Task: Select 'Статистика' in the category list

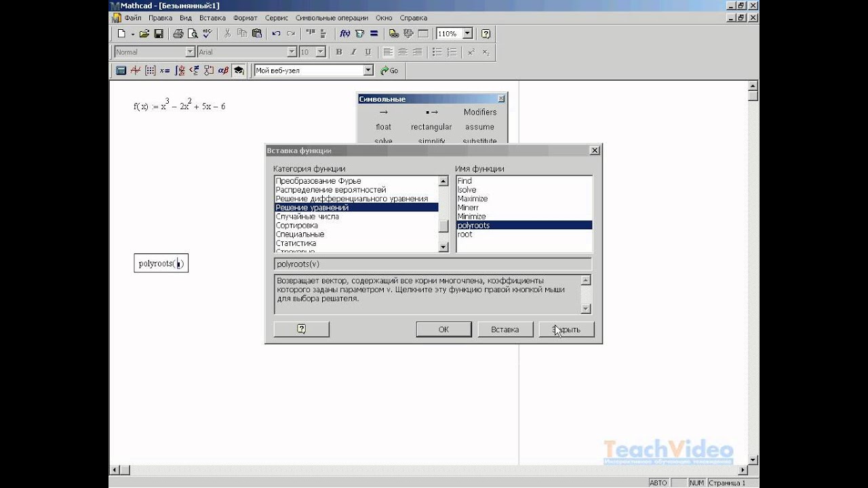Action: click(x=357, y=243)
